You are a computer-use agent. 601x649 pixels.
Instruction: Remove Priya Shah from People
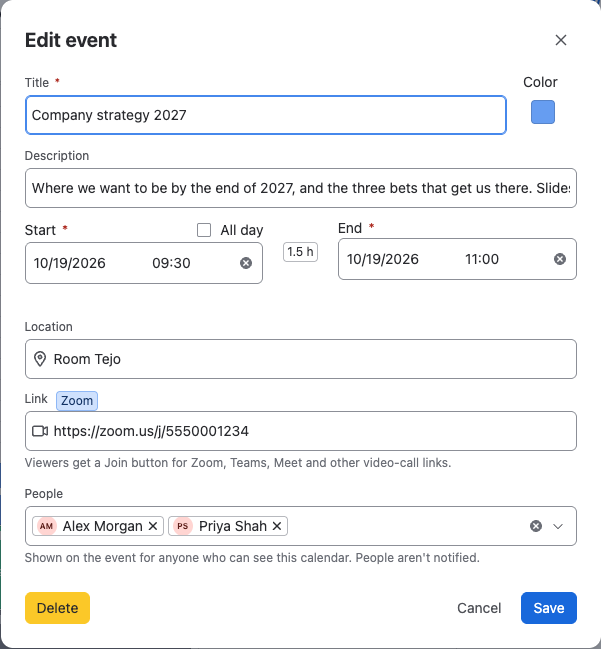tap(277, 526)
